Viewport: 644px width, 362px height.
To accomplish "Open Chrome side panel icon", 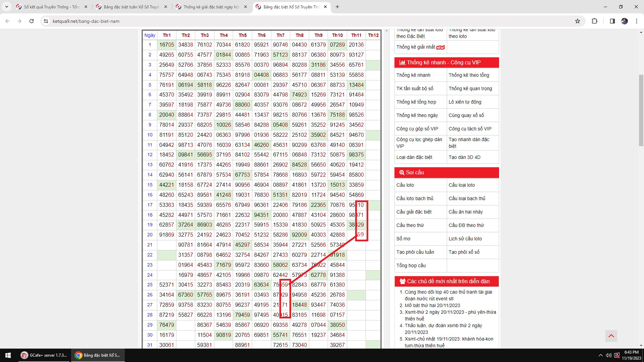I will pos(612,21).
